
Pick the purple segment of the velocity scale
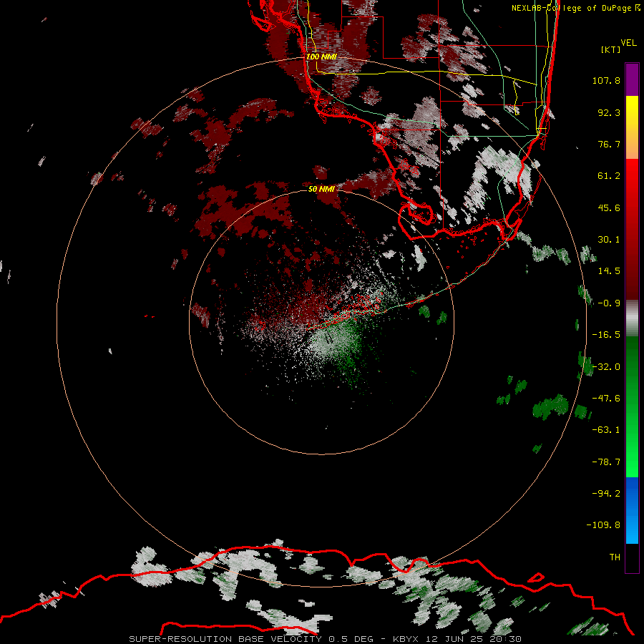(632, 79)
